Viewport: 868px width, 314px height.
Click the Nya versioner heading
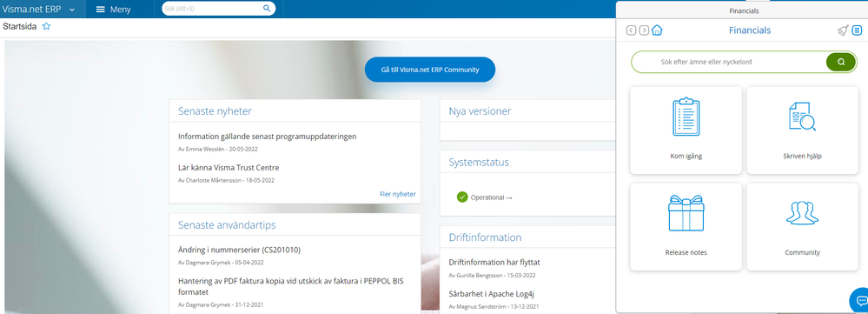pyautogui.click(x=480, y=111)
